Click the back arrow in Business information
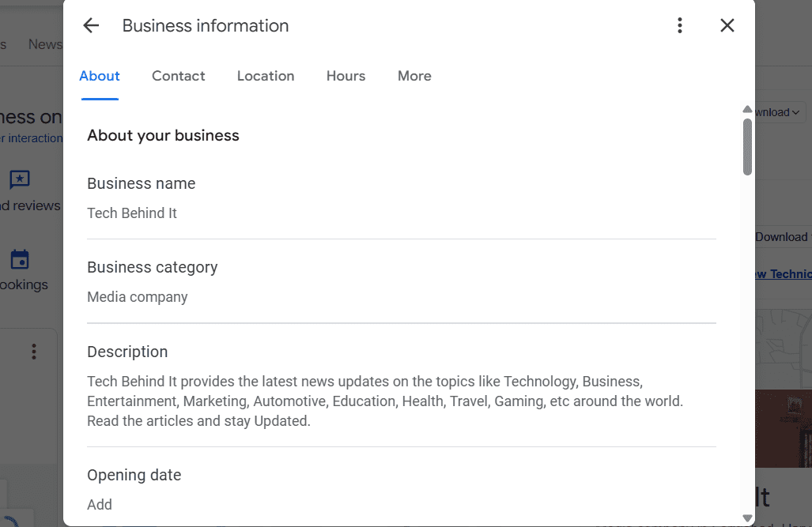Image resolution: width=812 pixels, height=527 pixels. point(90,24)
